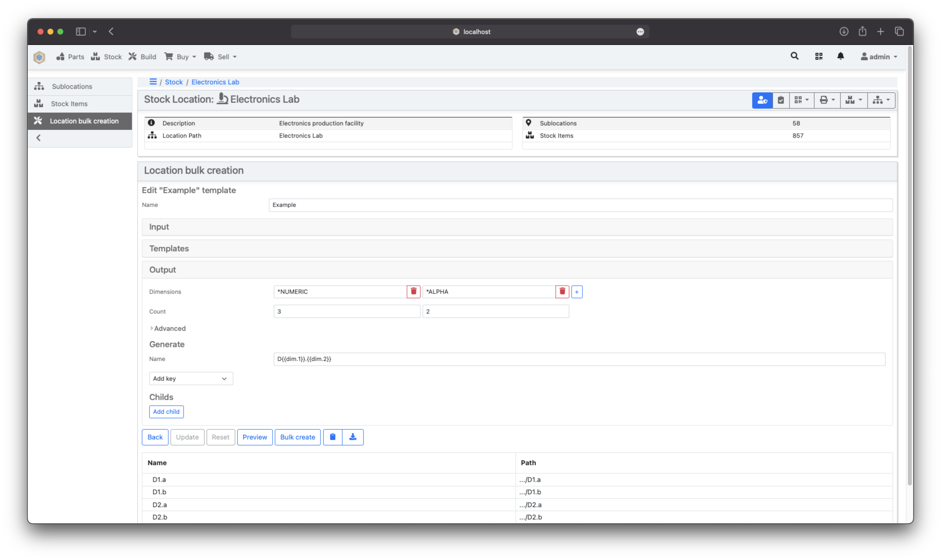
Task: Follow the Electronics Lab breadcrumb link
Action: coord(215,82)
